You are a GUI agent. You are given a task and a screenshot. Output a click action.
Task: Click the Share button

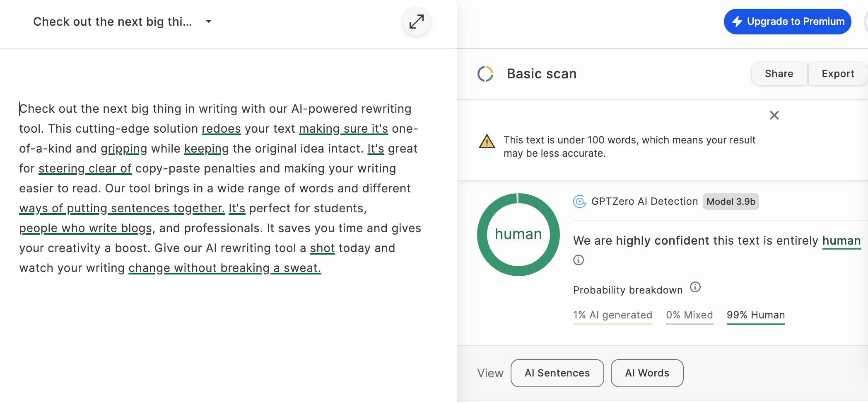(779, 74)
